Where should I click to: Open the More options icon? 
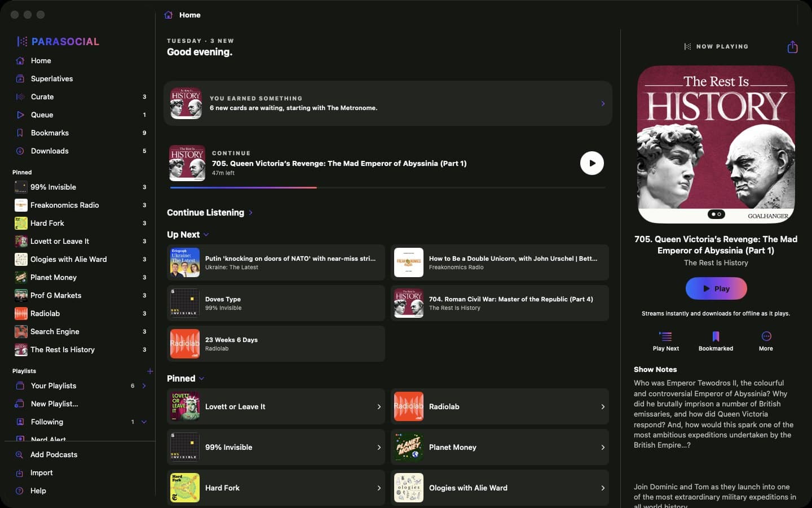point(766,336)
